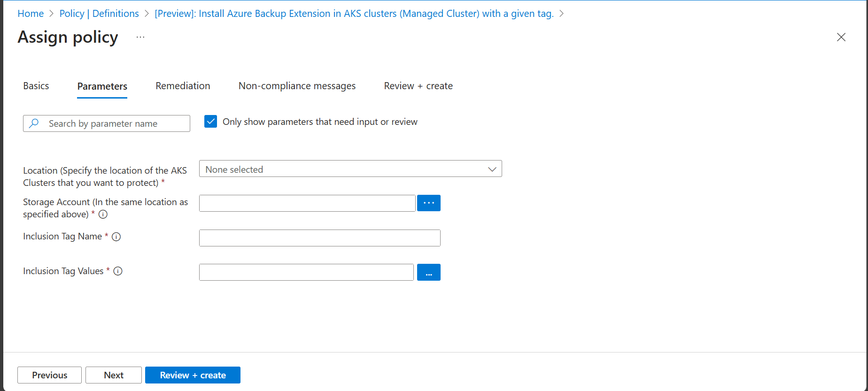This screenshot has width=868, height=391.
Task: Open the Storage Account browse ellipsis button
Action: 428,203
